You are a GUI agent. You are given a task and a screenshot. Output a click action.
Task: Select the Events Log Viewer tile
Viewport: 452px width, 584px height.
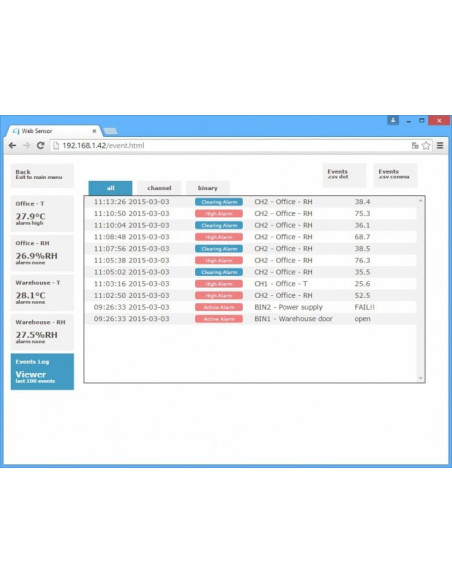[42, 372]
